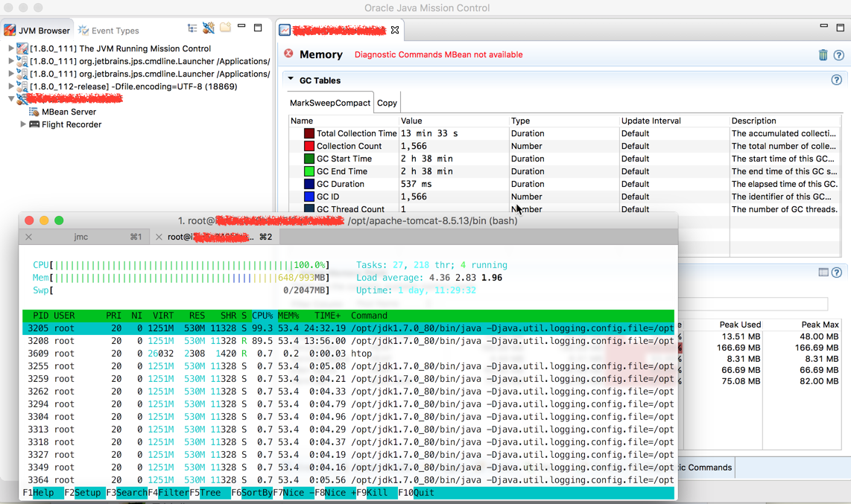Expand the Flight Recorder node
Screen dimensions: 851x504
point(23,124)
